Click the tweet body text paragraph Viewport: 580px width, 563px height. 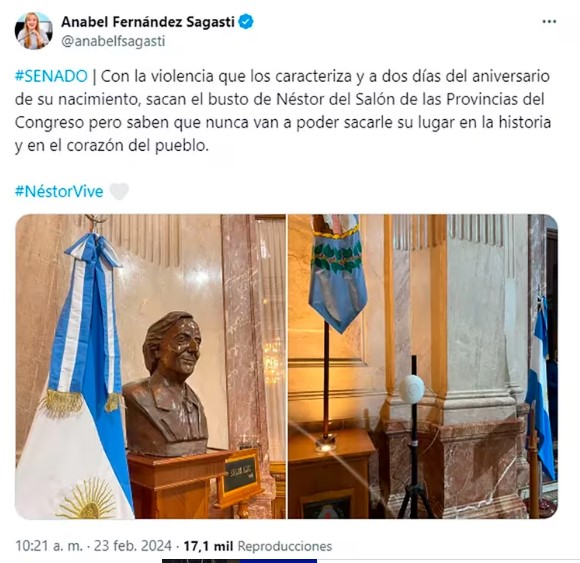pyautogui.click(x=283, y=111)
